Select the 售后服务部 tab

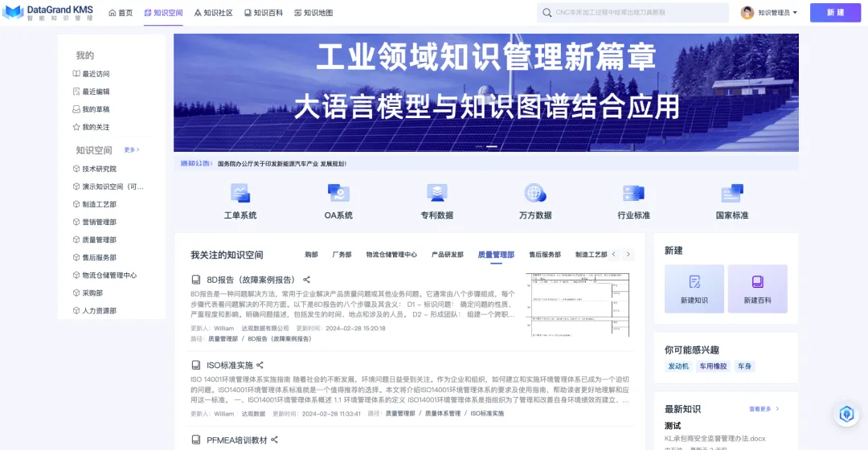click(544, 255)
